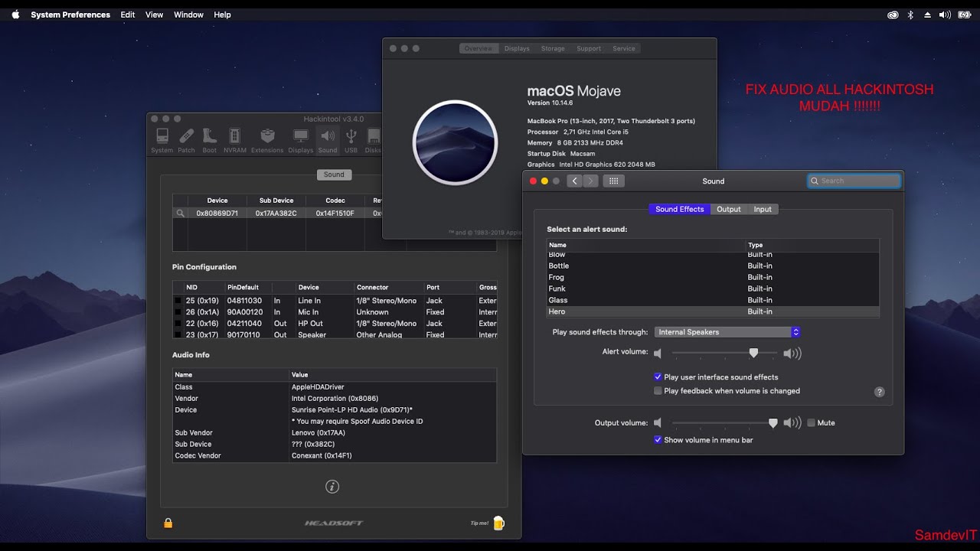Viewport: 980px width, 551px height.
Task: Open the Help menu
Action: click(x=222, y=15)
